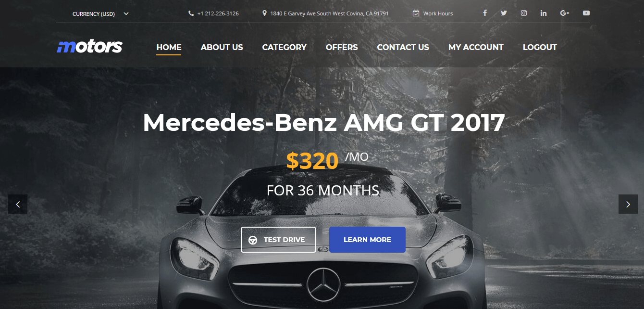Click the Motors site logo
The height and width of the screenshot is (309, 644).
[90, 47]
